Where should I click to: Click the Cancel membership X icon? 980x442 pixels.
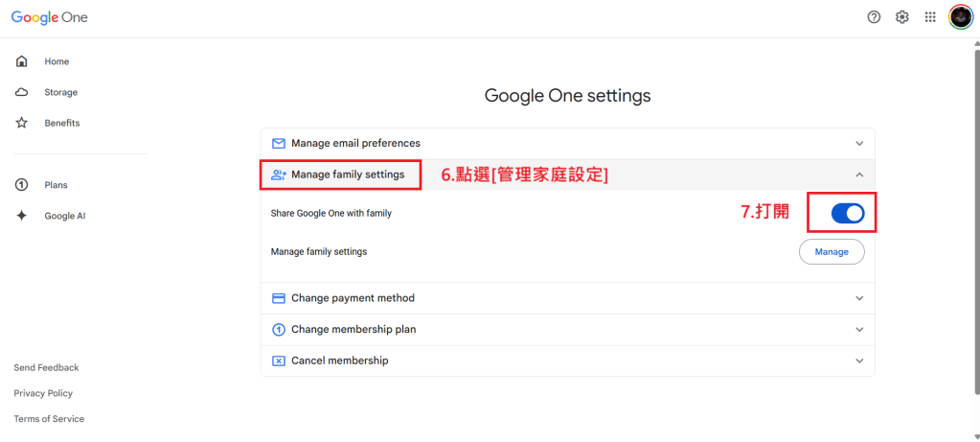(x=279, y=361)
